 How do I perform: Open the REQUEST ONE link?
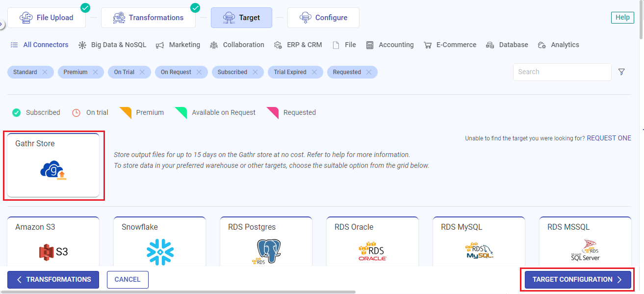tap(609, 138)
